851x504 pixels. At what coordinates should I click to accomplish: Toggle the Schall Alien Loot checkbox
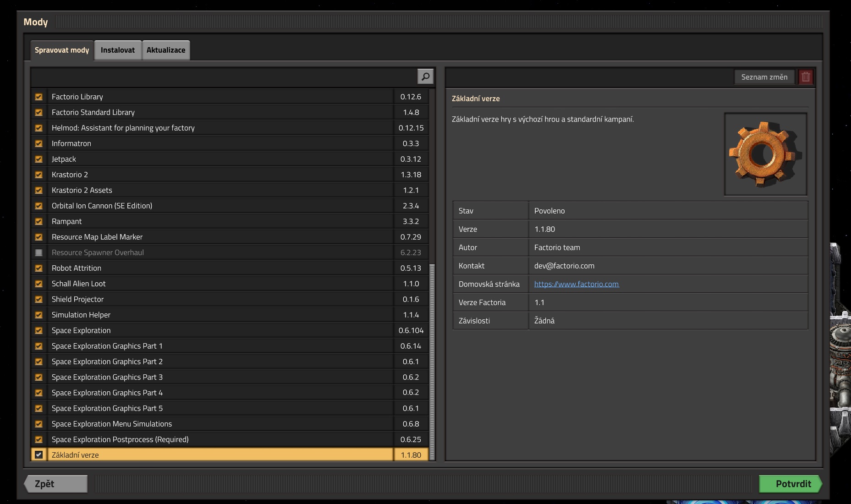click(39, 284)
